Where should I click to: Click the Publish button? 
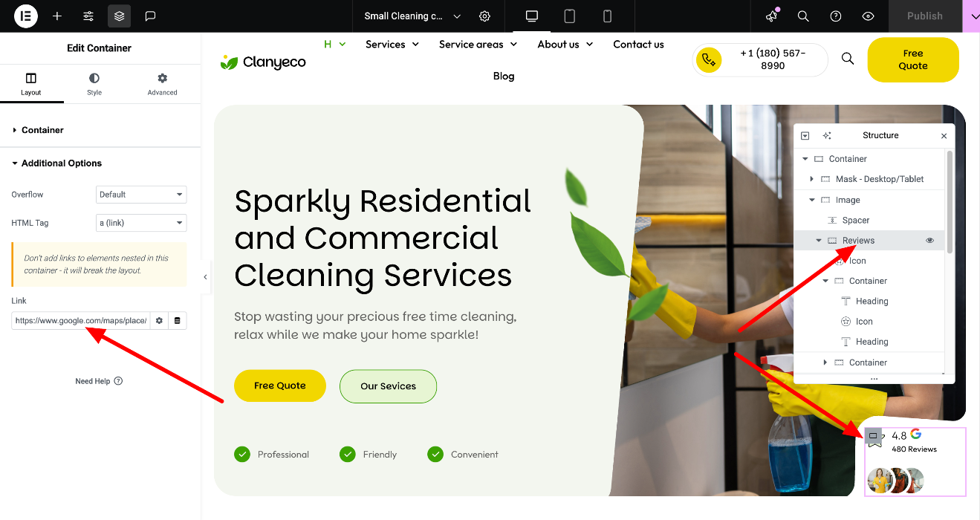[925, 16]
